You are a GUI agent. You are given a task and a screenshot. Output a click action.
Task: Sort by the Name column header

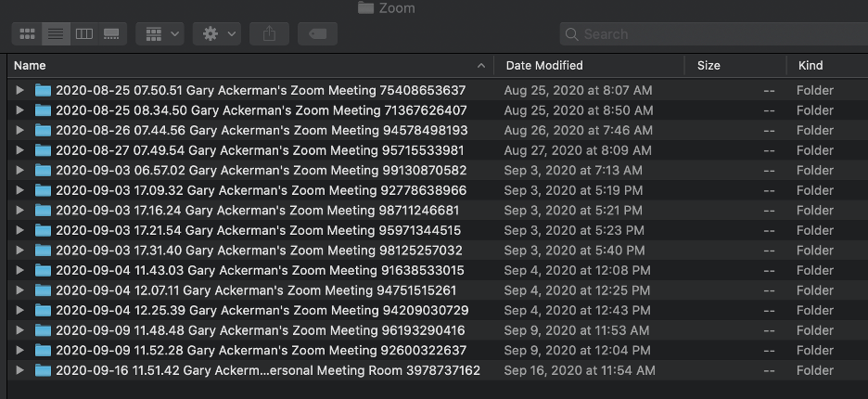(x=250, y=65)
